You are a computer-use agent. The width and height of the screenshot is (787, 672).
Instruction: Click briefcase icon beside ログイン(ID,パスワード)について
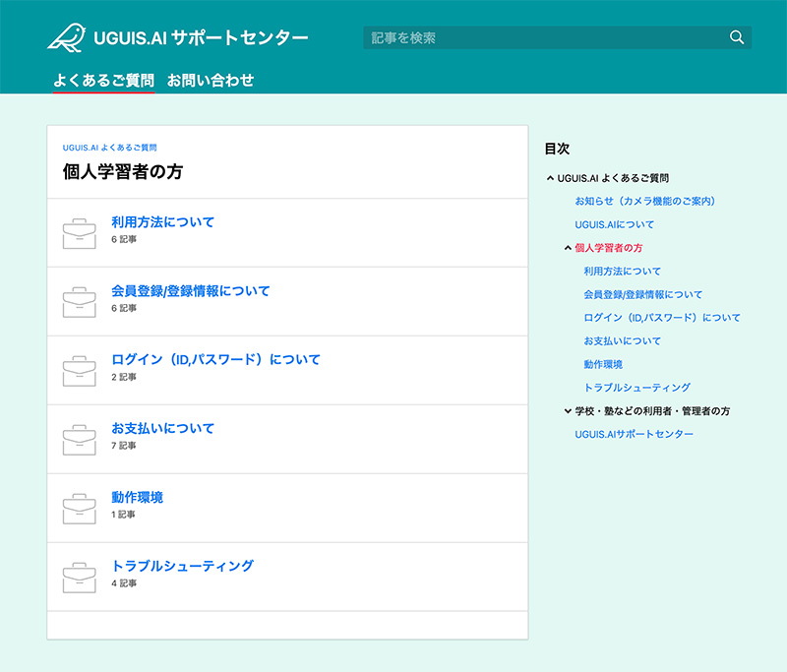[79, 370]
